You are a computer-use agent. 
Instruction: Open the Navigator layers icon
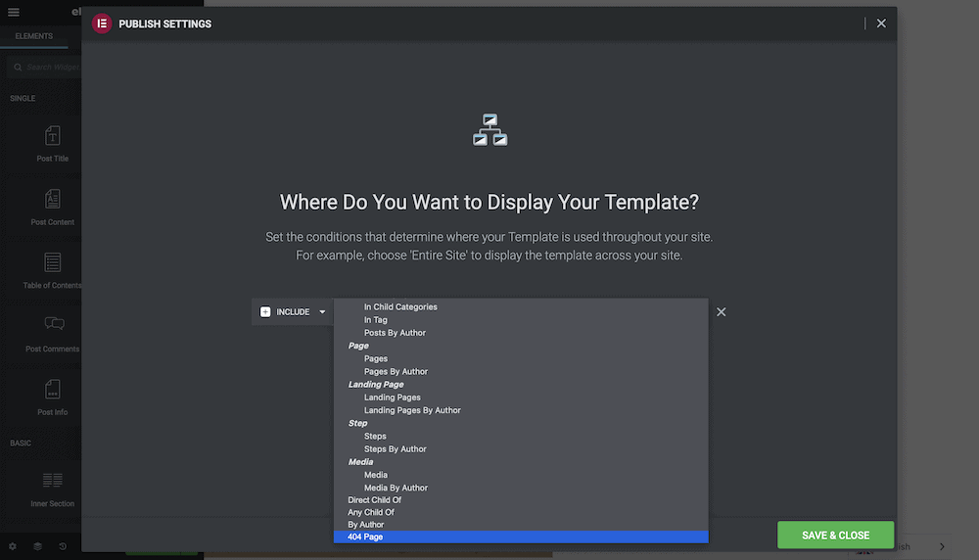coord(37,546)
